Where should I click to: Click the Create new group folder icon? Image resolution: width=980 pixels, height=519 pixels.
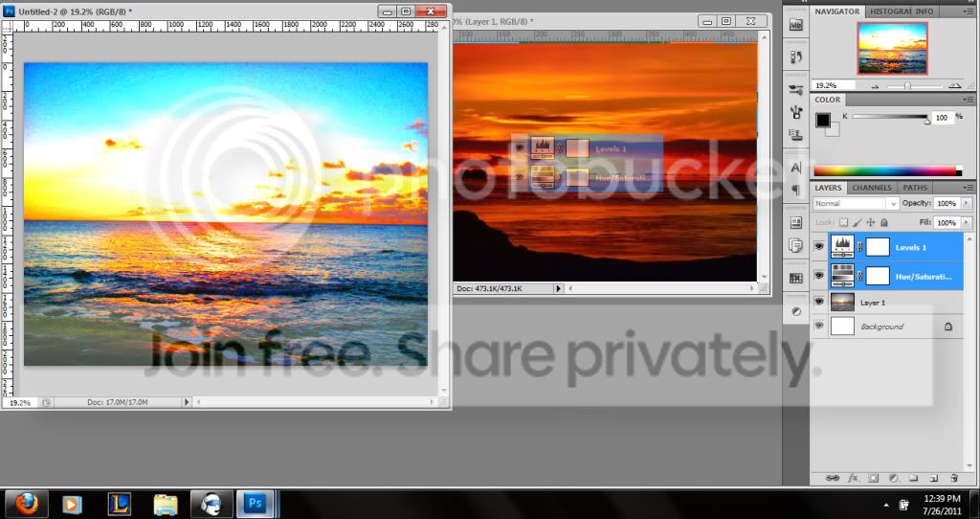(913, 478)
